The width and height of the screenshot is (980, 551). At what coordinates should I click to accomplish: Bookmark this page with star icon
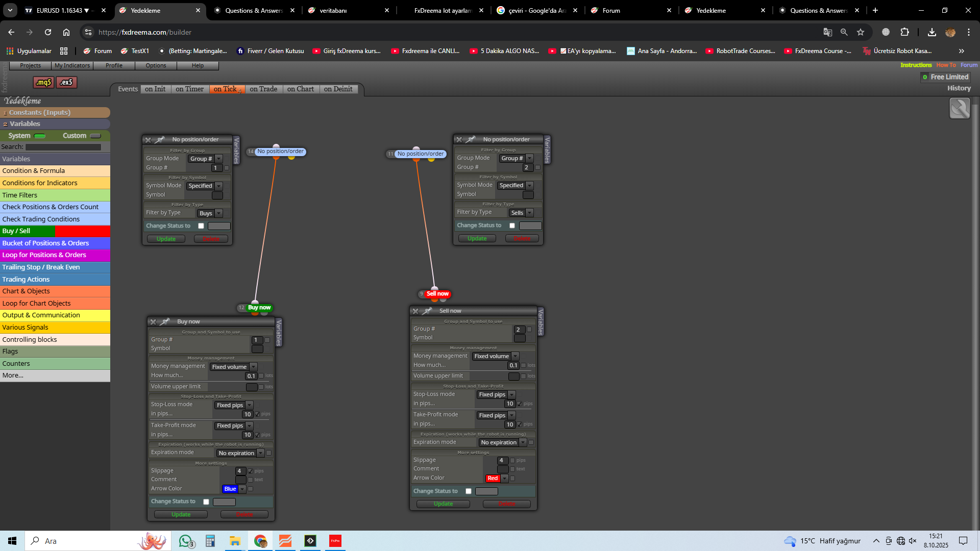coord(861,32)
